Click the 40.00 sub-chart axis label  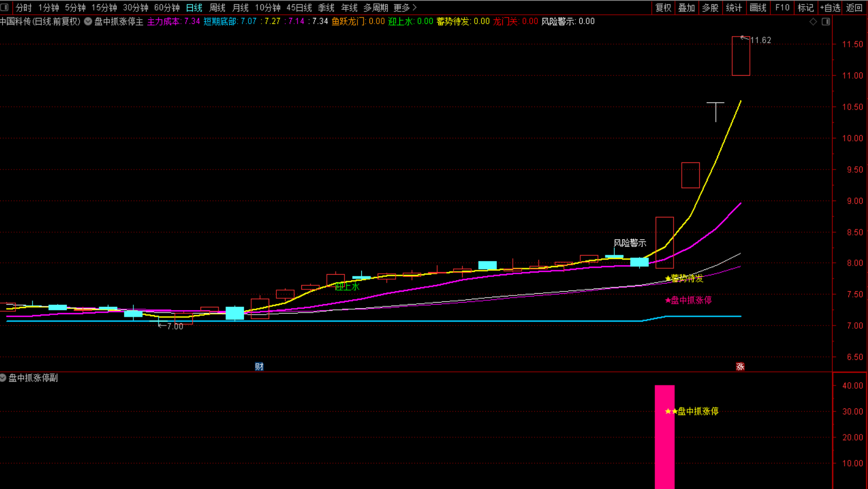[853, 385]
